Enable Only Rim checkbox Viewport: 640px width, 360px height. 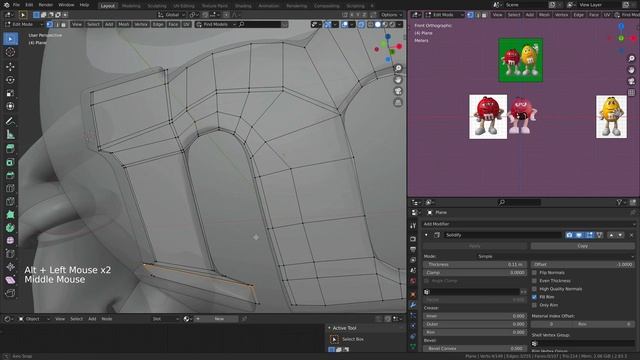coord(534,305)
